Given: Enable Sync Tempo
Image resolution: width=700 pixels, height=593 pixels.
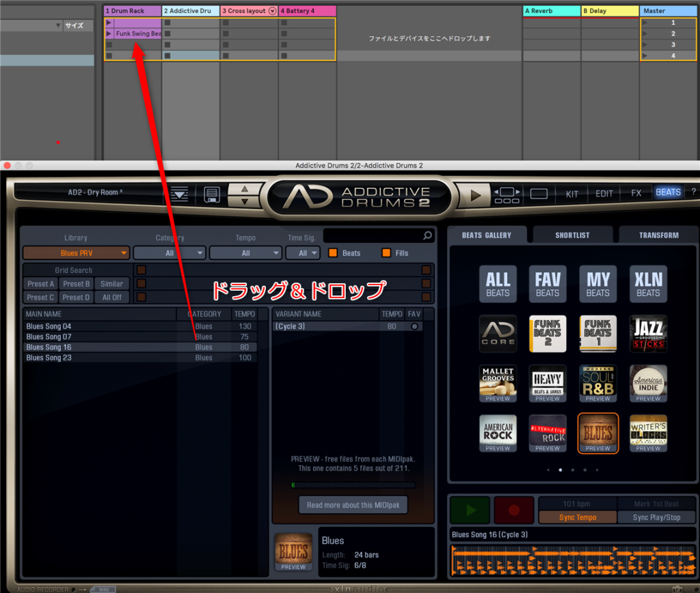Looking at the screenshot, I should point(577,517).
